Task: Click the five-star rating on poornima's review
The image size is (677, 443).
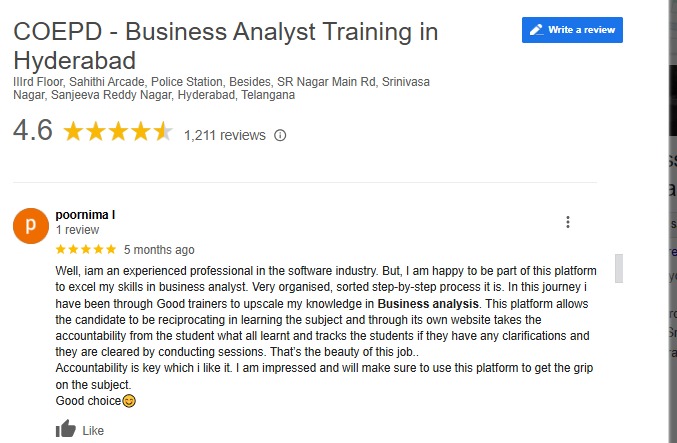Action: (85, 250)
